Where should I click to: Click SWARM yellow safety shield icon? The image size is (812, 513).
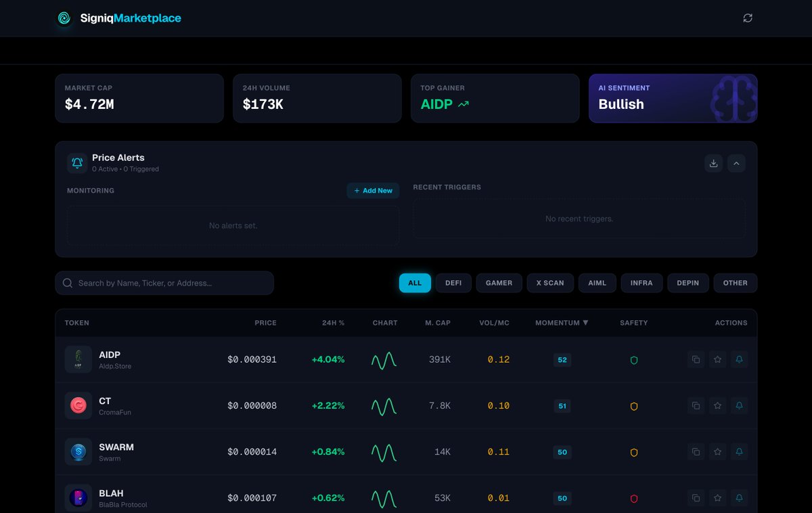point(634,452)
